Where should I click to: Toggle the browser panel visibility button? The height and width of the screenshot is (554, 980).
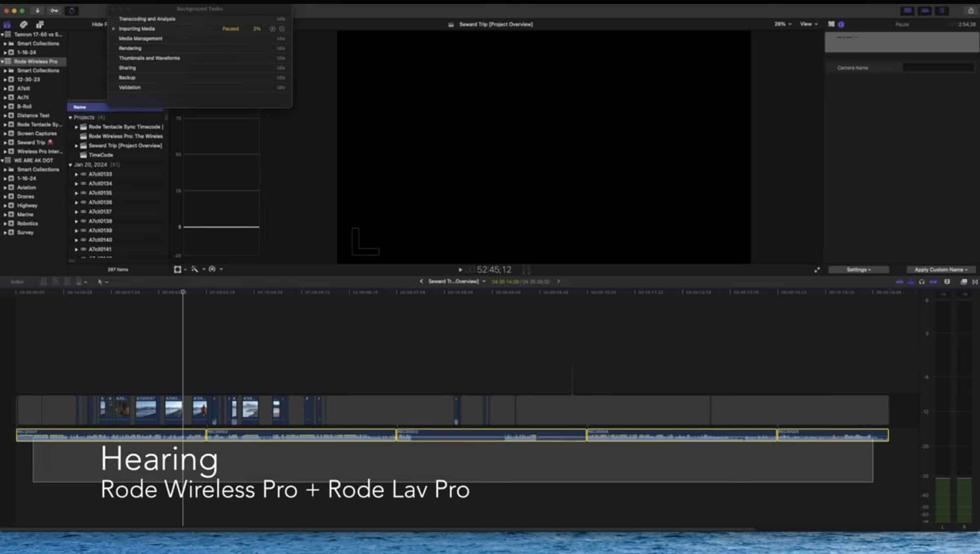tap(907, 10)
